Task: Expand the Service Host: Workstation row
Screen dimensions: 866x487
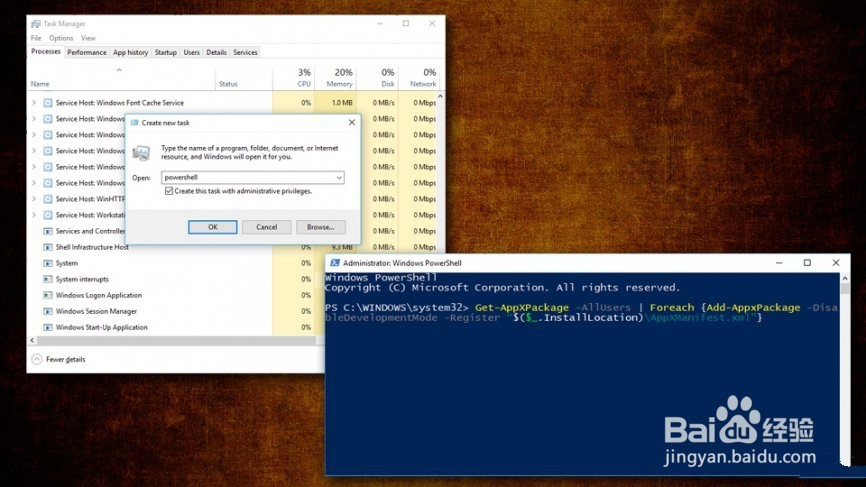Action: (x=34, y=215)
